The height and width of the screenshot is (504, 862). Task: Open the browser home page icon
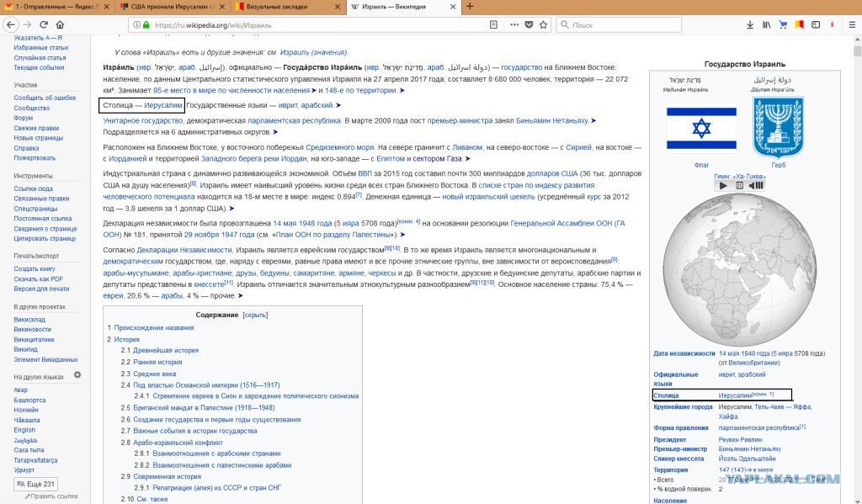point(60,24)
